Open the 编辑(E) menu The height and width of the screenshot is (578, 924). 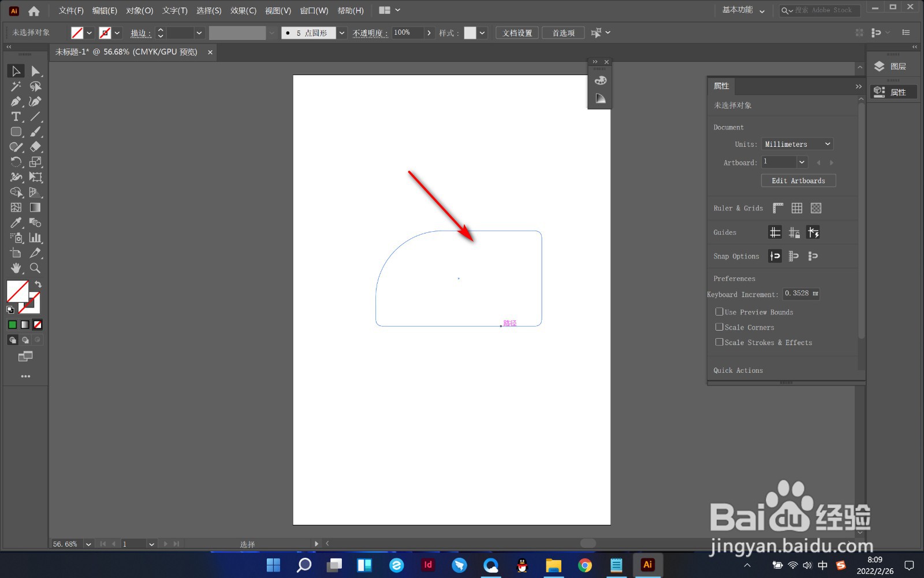click(105, 10)
